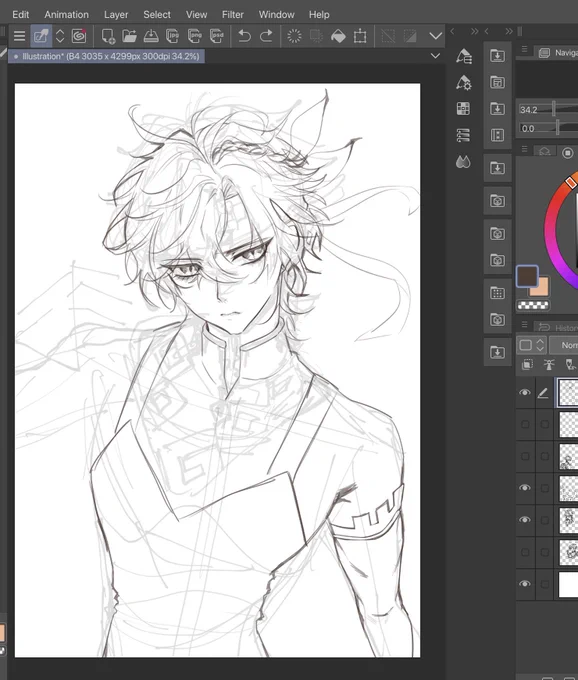Click the Invert Selected Area icon

pos(410,36)
